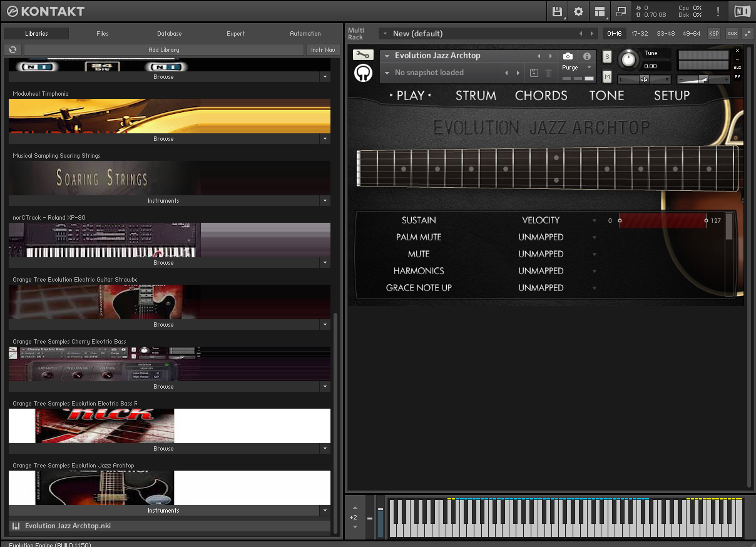This screenshot has width=756, height=547.
Task: Solo the instrument with S button
Action: (607, 56)
